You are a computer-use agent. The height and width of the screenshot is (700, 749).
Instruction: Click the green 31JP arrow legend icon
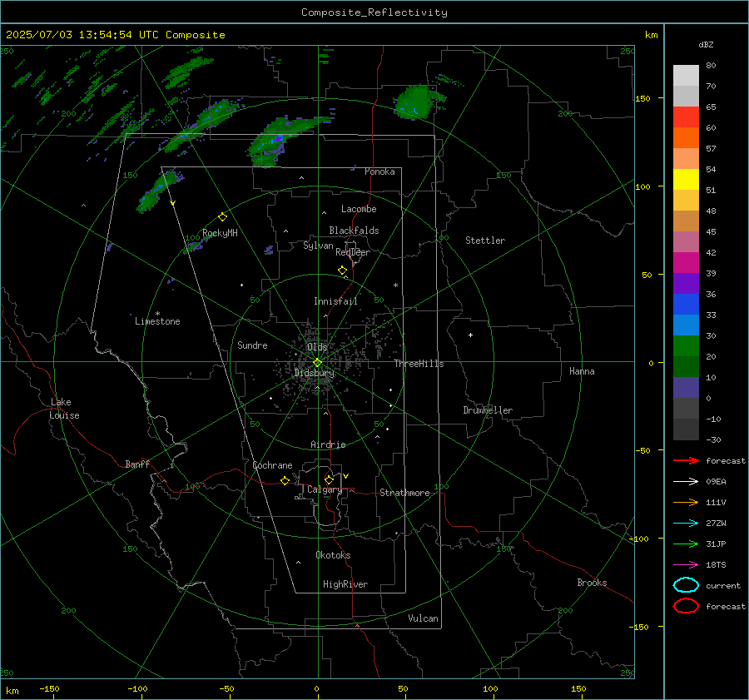tap(686, 544)
